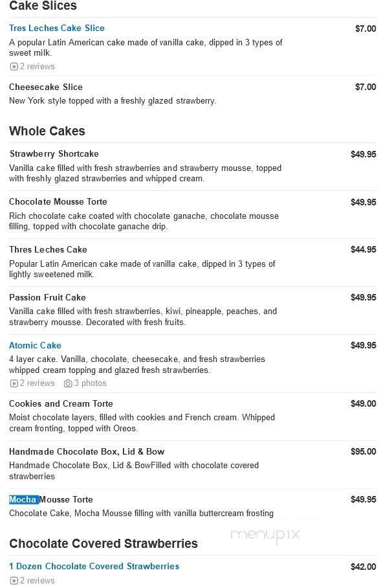Click the Strawberry Shortcake menu entry
Viewport: 381px width, 588px height.
(x=54, y=153)
